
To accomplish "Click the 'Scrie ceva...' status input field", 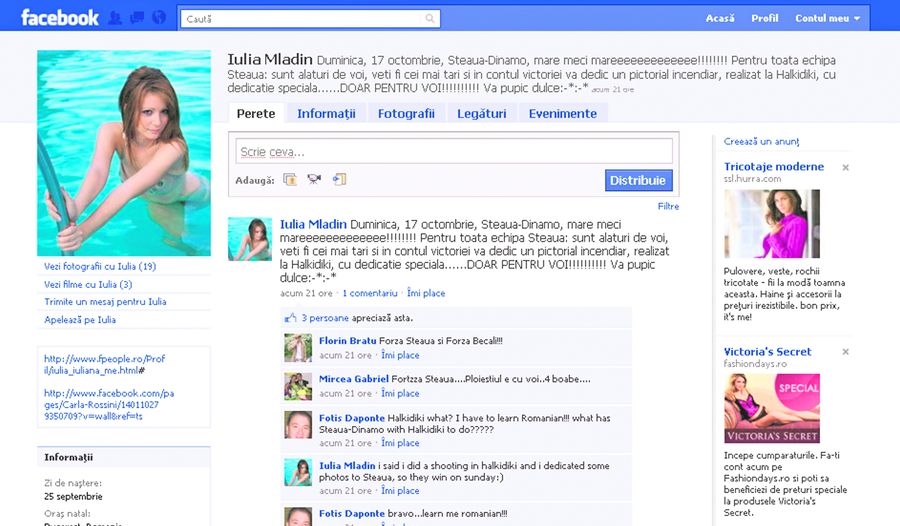I will (454, 152).
